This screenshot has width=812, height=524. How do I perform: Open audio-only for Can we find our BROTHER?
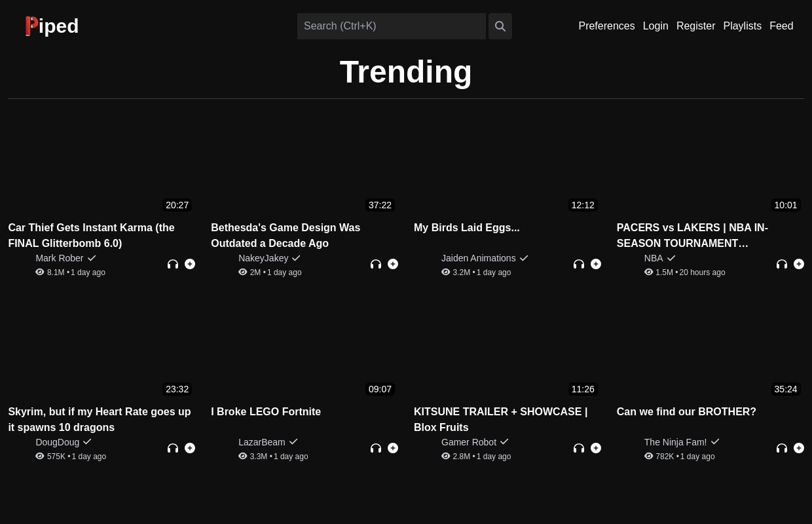pos(782,448)
